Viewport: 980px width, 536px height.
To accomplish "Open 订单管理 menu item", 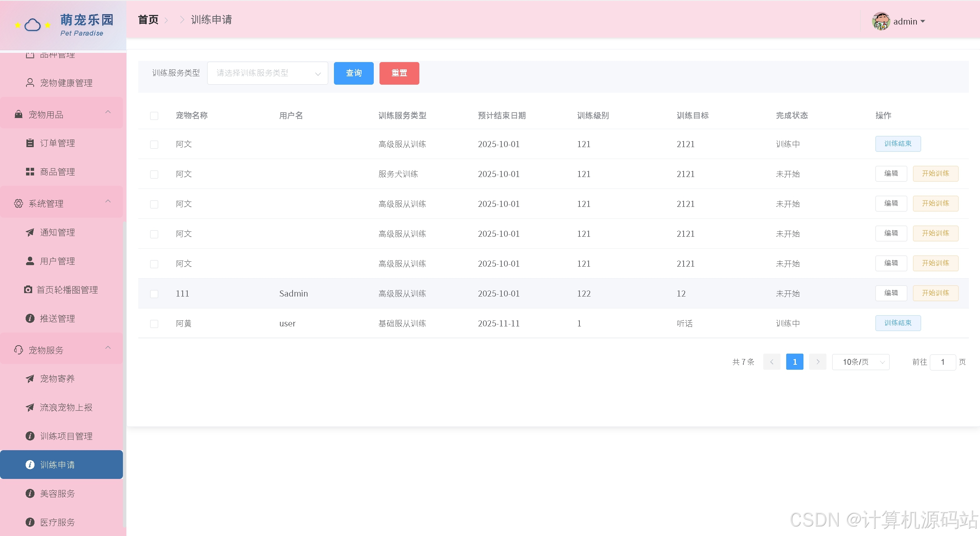I will pyautogui.click(x=61, y=143).
